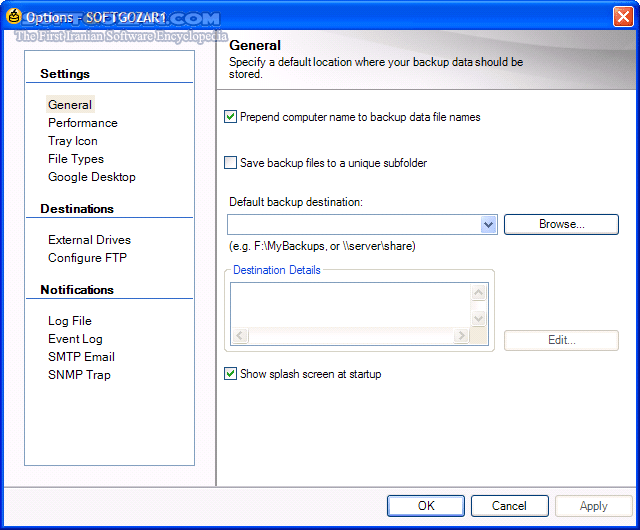Disable Show splash screen at startup
The image size is (640, 530).
coord(231,374)
